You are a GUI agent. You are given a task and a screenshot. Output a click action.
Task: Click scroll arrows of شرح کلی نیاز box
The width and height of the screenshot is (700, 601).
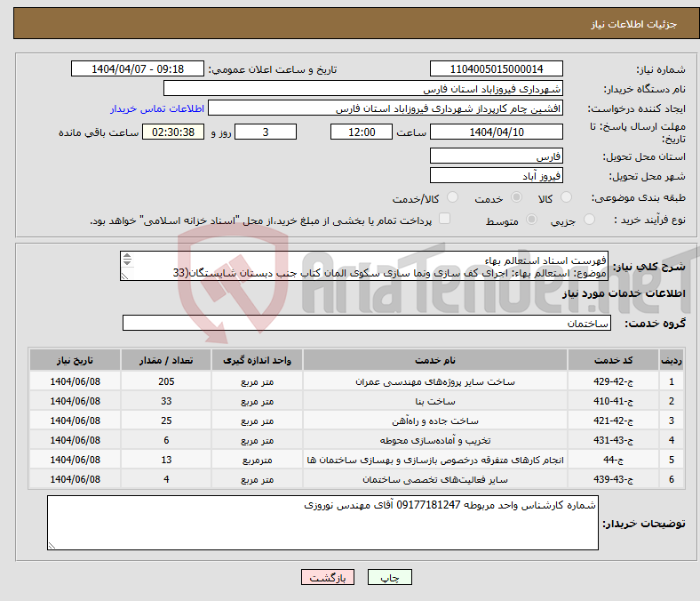click(127, 260)
